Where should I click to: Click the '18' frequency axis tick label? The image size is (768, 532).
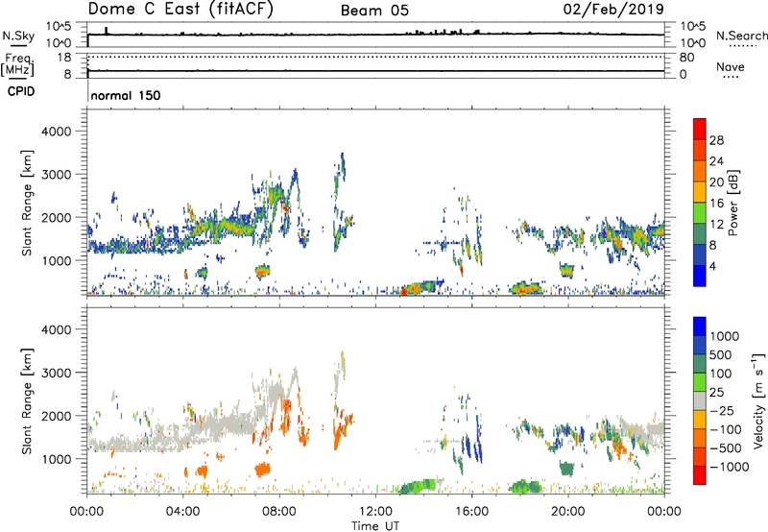pos(64,58)
